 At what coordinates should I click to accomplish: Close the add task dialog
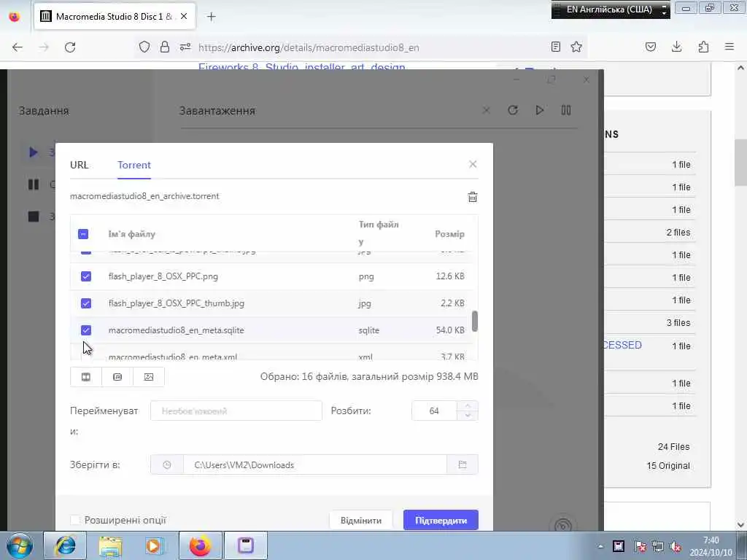473,164
